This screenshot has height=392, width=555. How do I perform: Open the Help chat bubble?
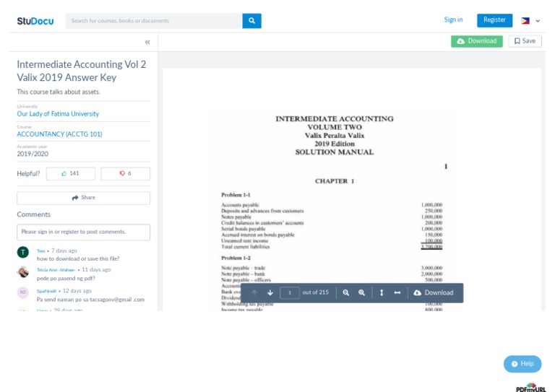[x=522, y=364]
